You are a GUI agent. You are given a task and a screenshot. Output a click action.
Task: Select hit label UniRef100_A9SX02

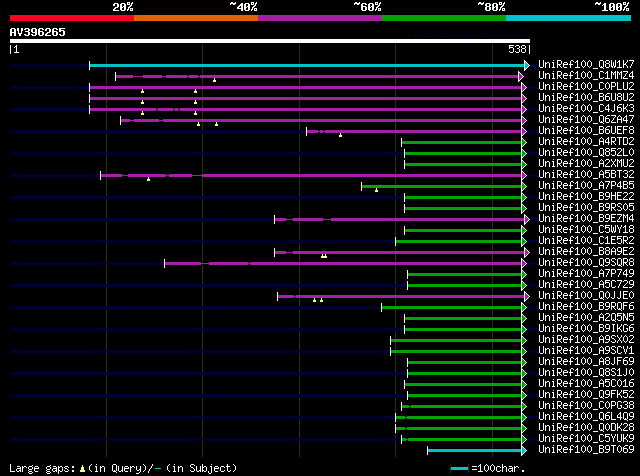click(x=586, y=340)
